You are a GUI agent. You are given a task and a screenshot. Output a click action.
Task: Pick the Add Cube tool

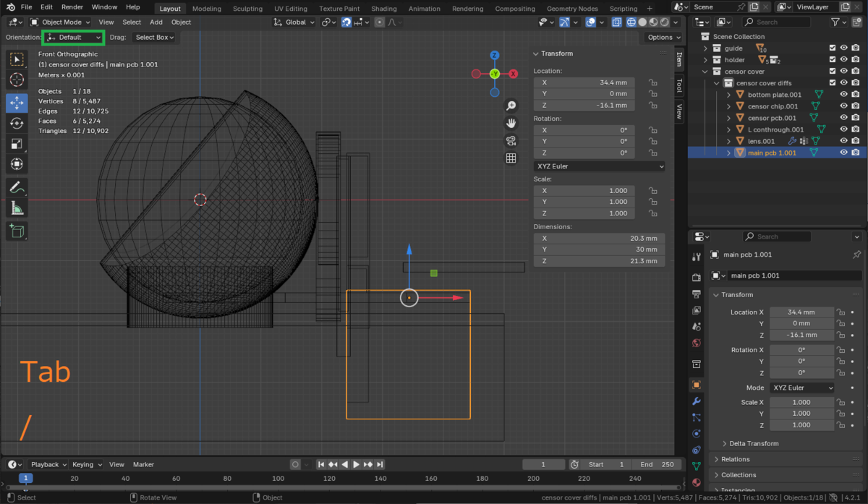pos(17,231)
